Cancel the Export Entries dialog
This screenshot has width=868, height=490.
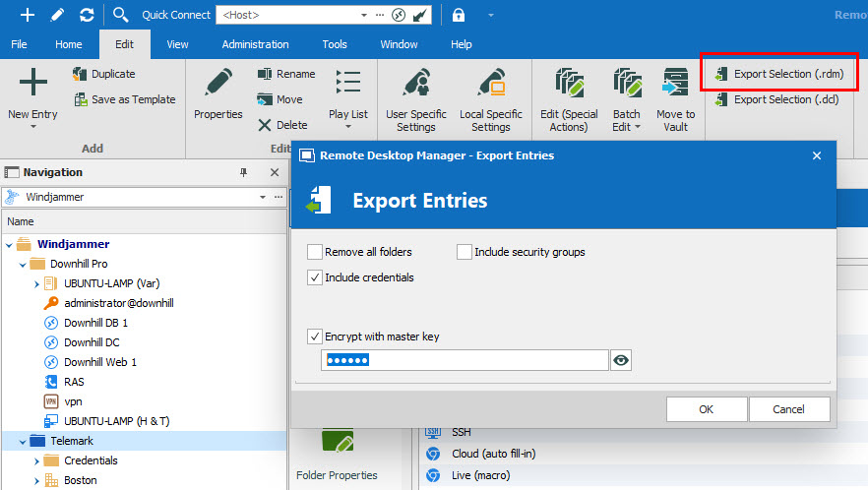click(788, 409)
